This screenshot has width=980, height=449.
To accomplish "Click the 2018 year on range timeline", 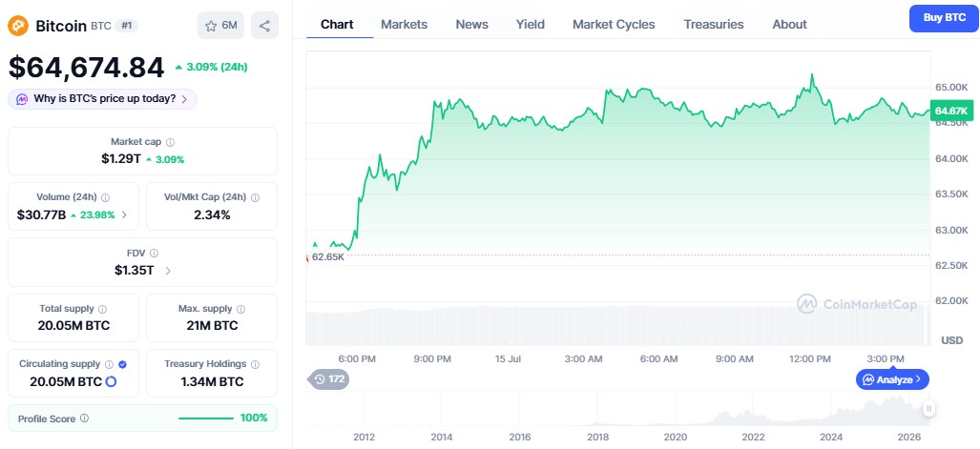I will tap(597, 437).
